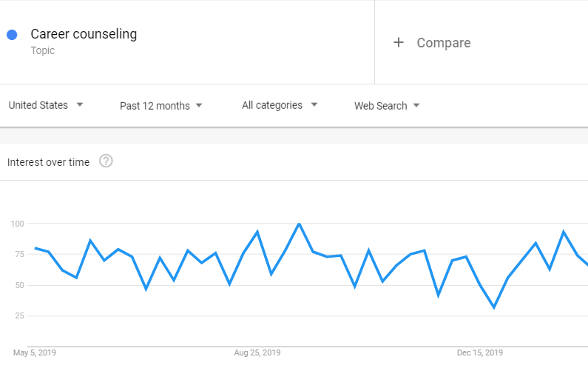Image resolution: width=588 pixels, height=371 pixels.
Task: Click the arrow beside Past 12 months
Action: pos(199,105)
